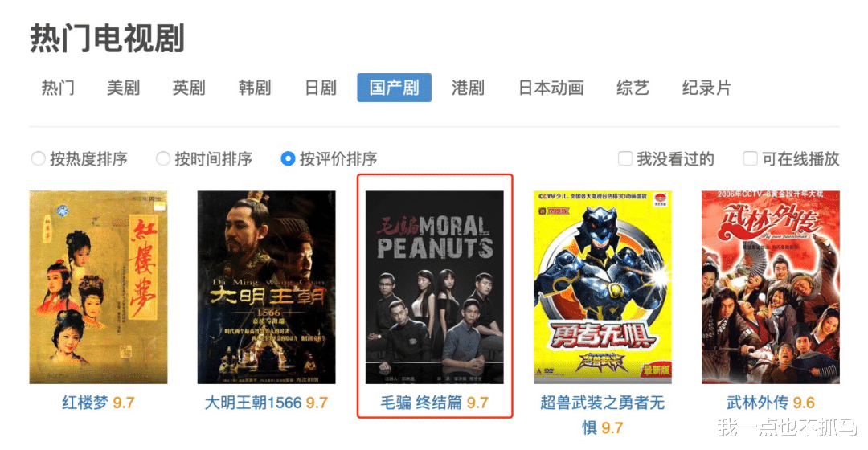The width and height of the screenshot is (868, 450).
Task: Switch to the 综艺 tab
Action: (633, 88)
